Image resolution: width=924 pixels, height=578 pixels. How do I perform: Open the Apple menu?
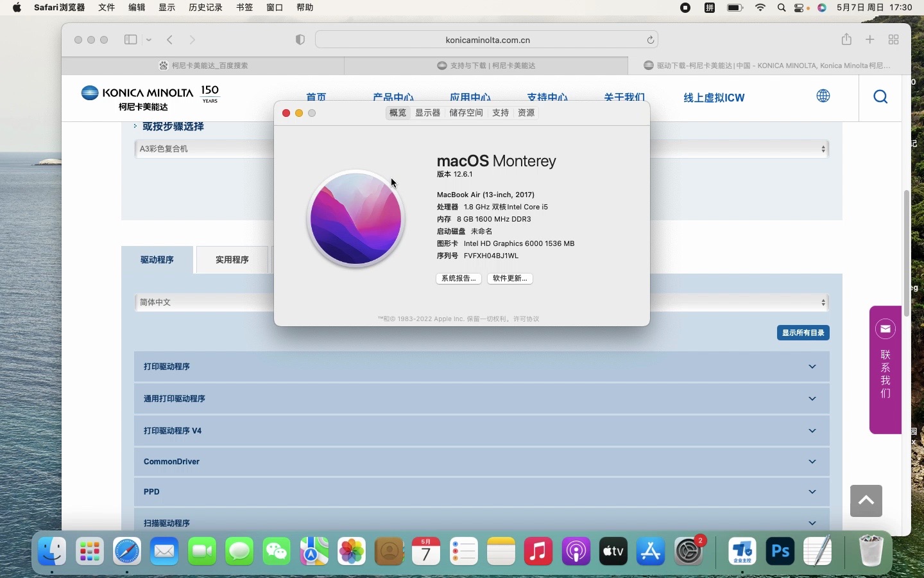(x=17, y=8)
